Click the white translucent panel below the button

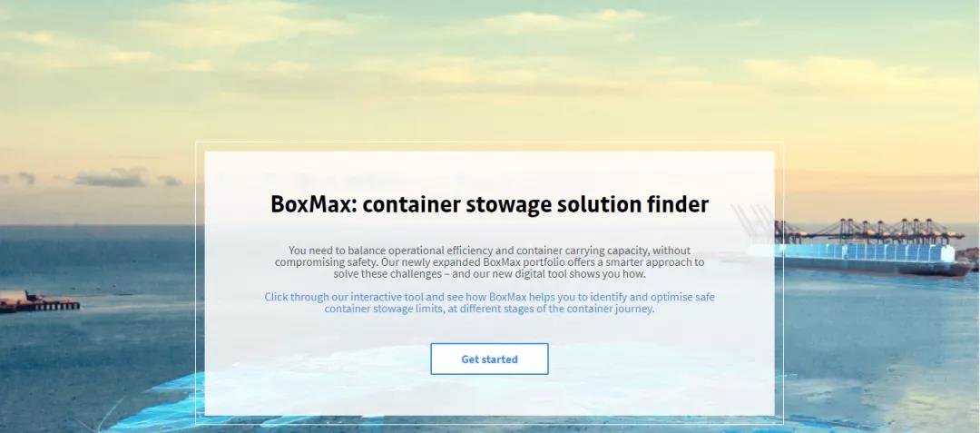[489, 395]
